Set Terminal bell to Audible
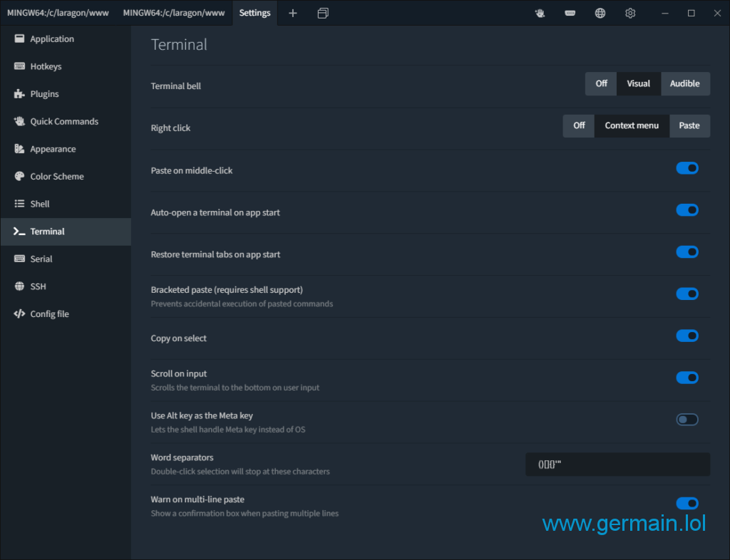730x560 pixels. (x=684, y=84)
